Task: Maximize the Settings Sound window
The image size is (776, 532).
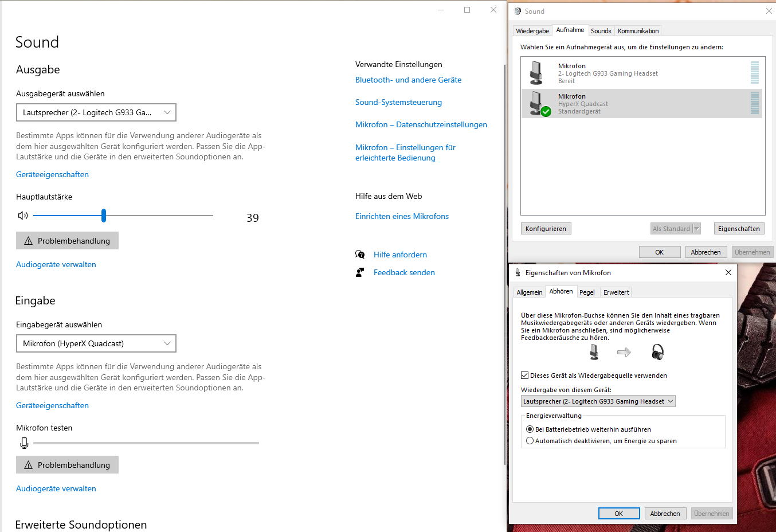Action: click(x=467, y=10)
